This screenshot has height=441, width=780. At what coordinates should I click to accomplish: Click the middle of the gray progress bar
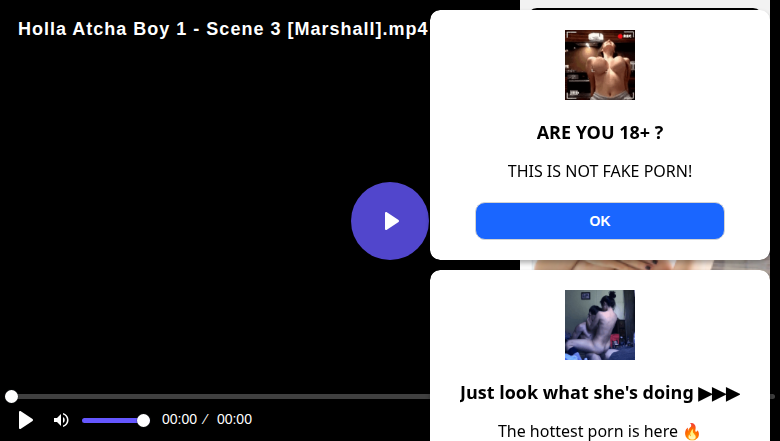tap(219, 396)
